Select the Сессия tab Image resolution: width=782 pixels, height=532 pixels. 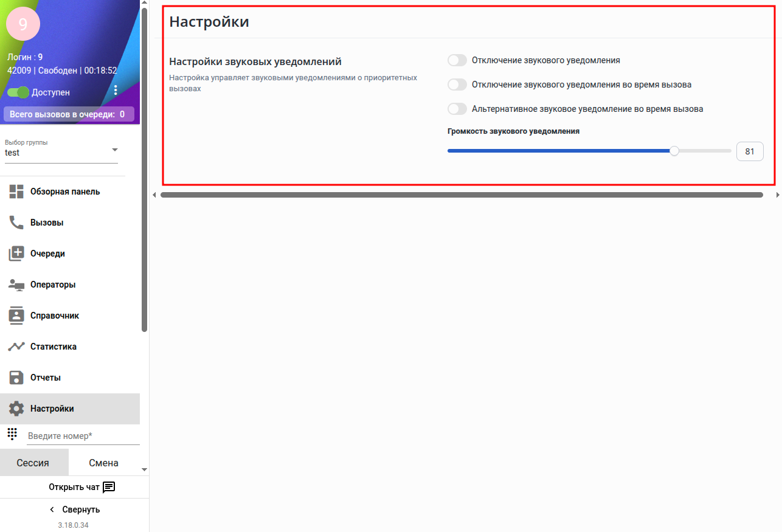33,463
